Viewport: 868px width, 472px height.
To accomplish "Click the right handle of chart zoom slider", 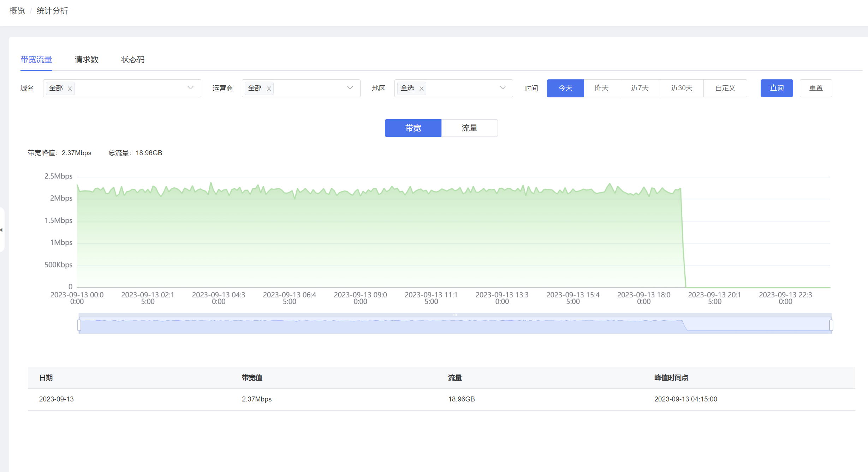I will (831, 325).
